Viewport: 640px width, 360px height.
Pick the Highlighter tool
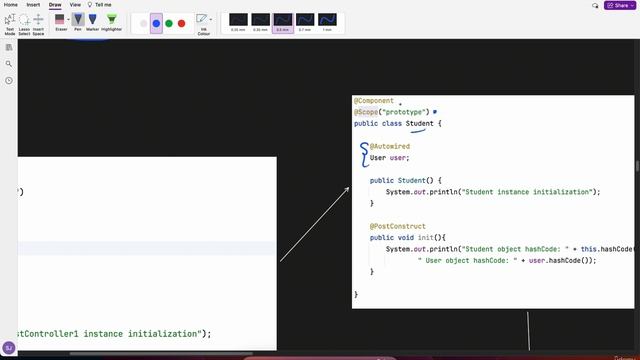[111, 22]
